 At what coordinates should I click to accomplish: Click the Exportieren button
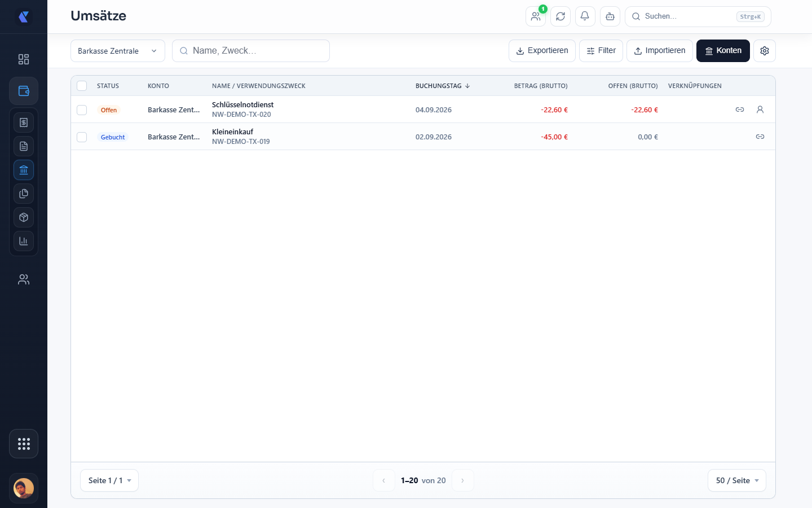coord(542,51)
